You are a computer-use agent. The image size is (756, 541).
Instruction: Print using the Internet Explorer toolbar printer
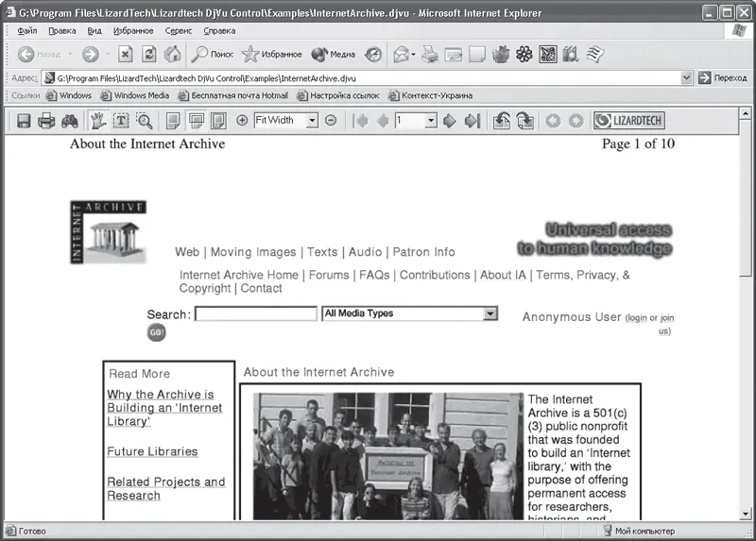click(x=430, y=55)
